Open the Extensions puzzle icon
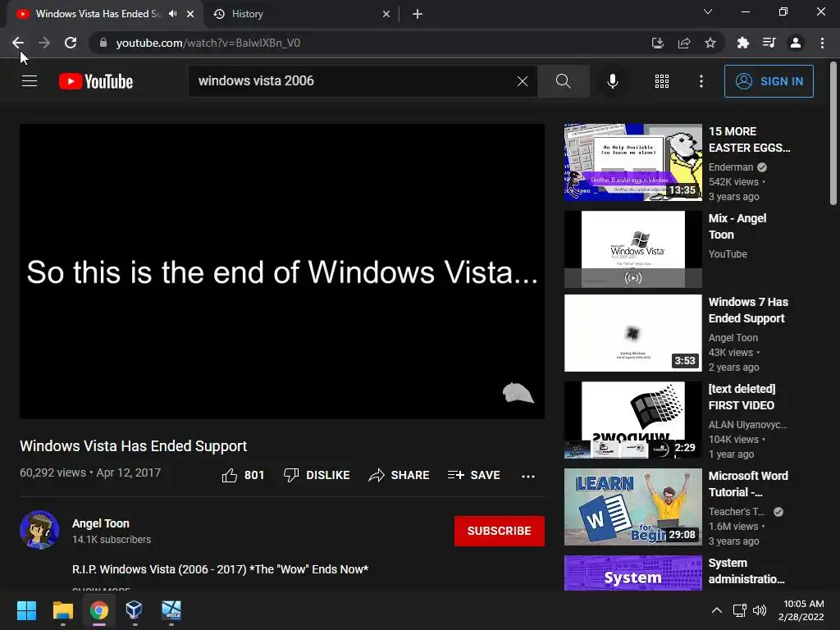Screen dimensions: 840x630 coord(742,43)
